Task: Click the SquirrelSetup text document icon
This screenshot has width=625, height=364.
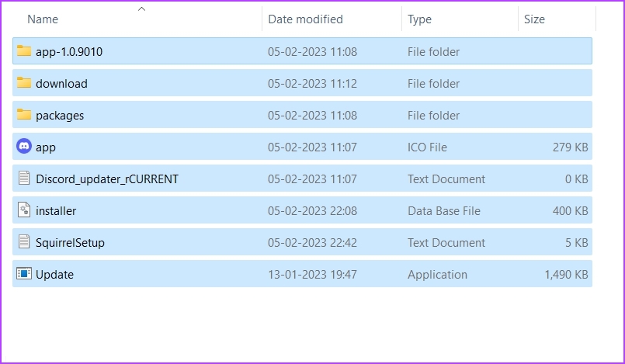Action: pos(24,241)
